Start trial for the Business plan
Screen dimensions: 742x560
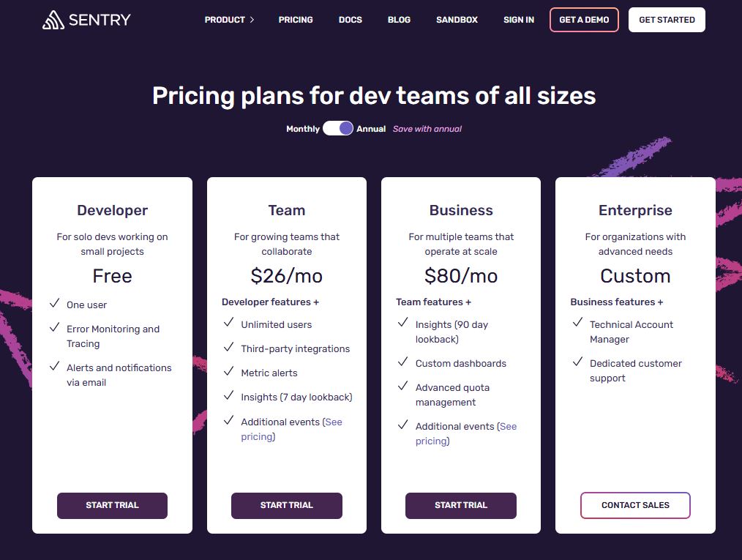tap(461, 505)
